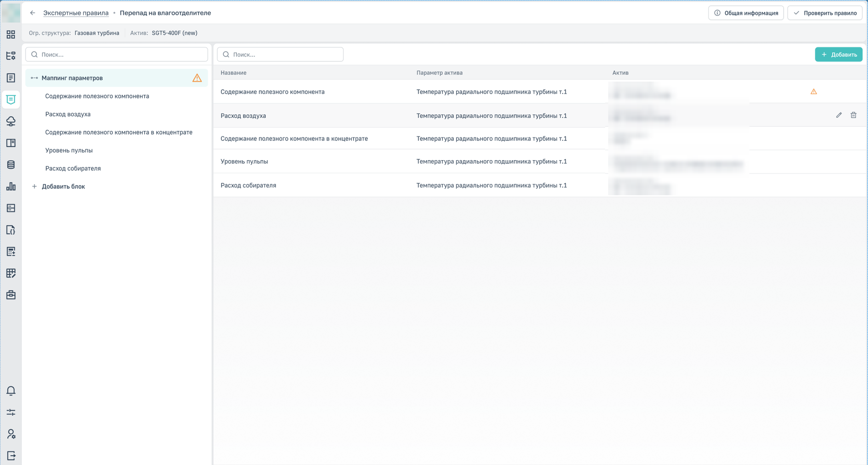Open the notifications bell icon
868x465 pixels.
(x=11, y=391)
